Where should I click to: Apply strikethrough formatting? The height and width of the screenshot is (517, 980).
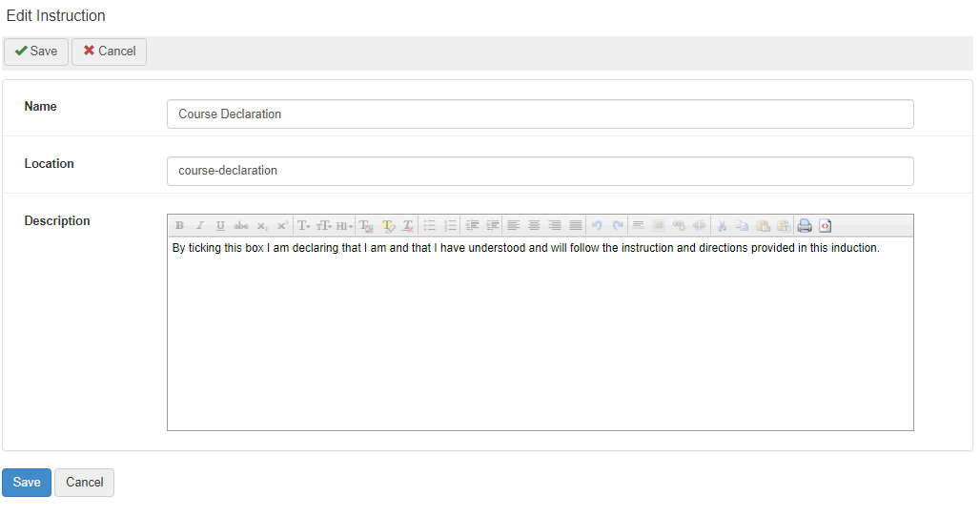(241, 226)
